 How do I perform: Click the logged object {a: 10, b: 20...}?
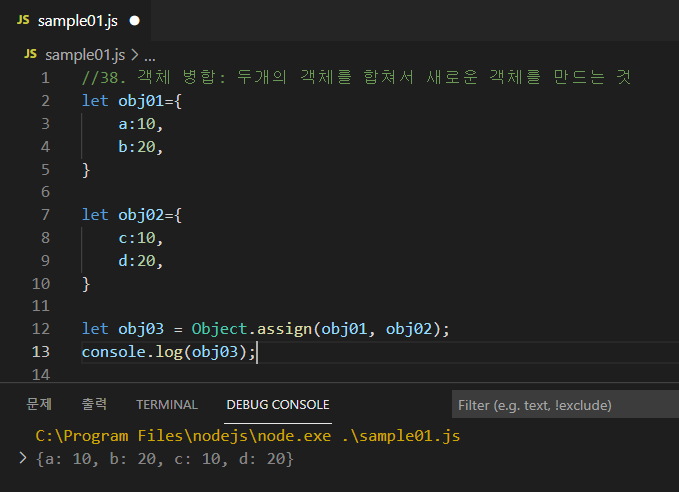(x=165, y=459)
